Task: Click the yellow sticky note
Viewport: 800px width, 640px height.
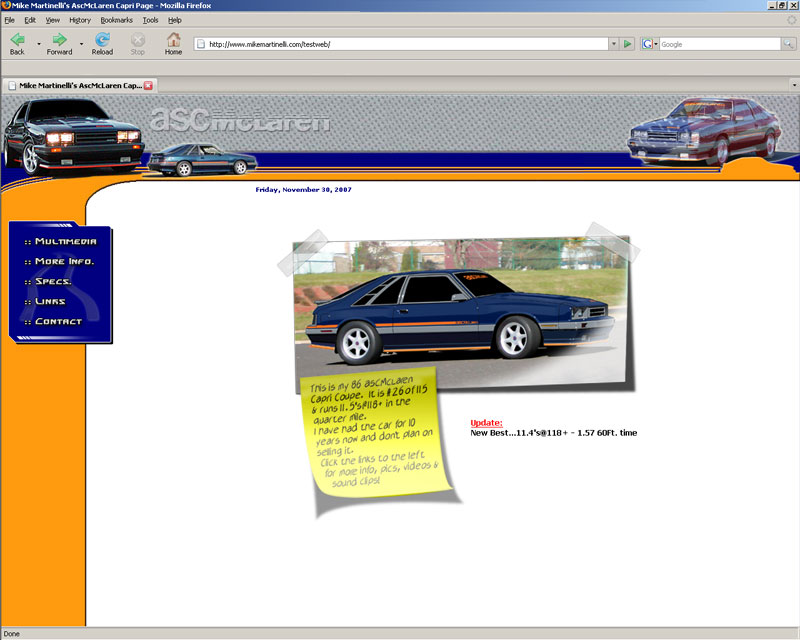Action: [375, 433]
